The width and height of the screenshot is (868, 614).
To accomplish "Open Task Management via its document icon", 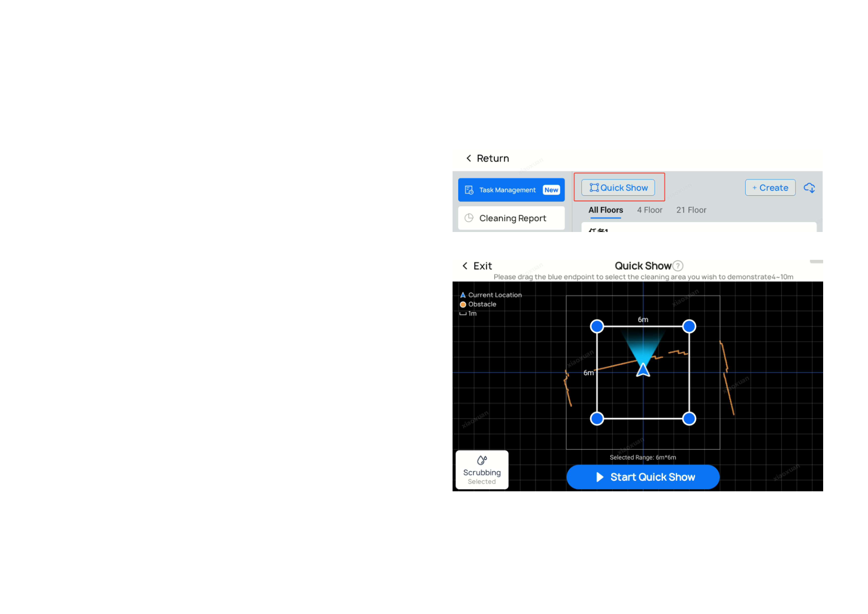I will pyautogui.click(x=469, y=190).
